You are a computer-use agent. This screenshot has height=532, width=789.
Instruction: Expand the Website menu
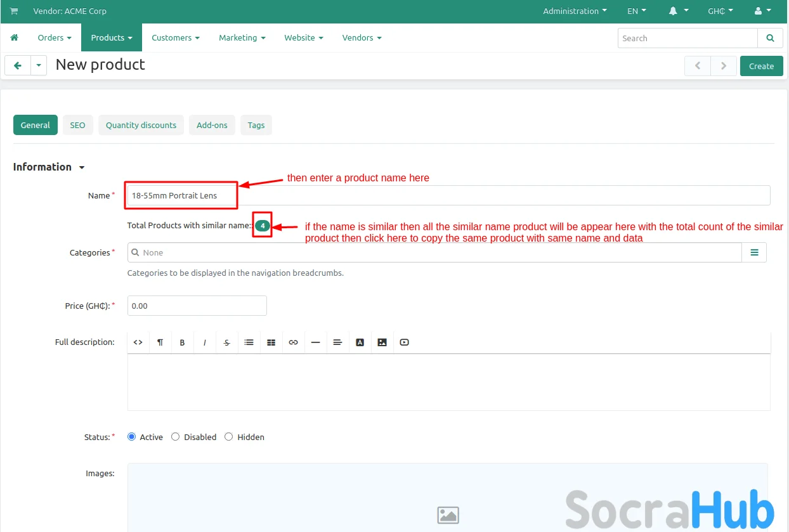[304, 38]
